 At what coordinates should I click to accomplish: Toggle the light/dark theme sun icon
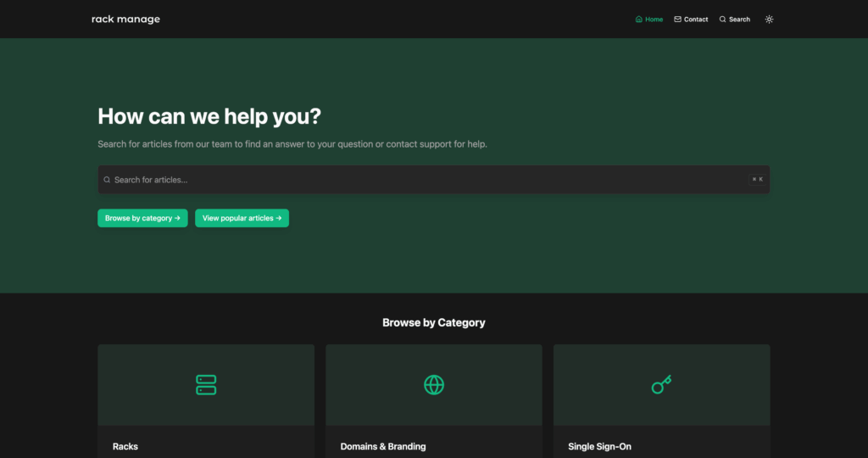[x=769, y=20]
